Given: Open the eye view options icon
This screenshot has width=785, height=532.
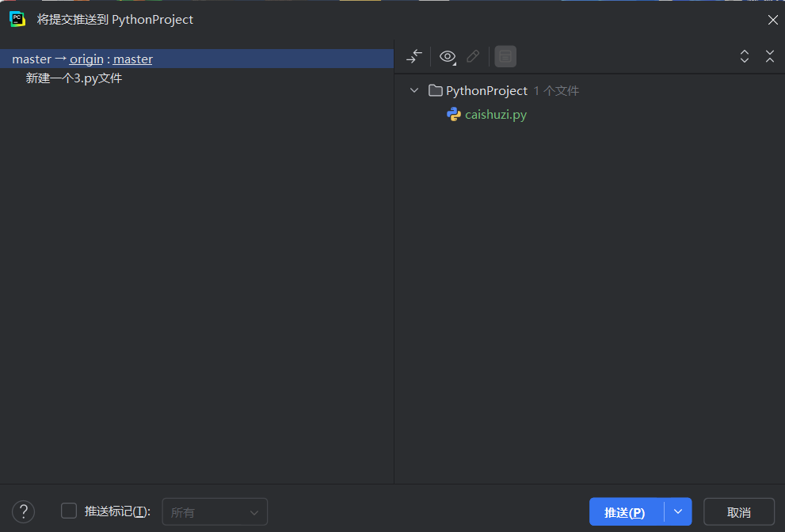Looking at the screenshot, I should click(x=448, y=56).
